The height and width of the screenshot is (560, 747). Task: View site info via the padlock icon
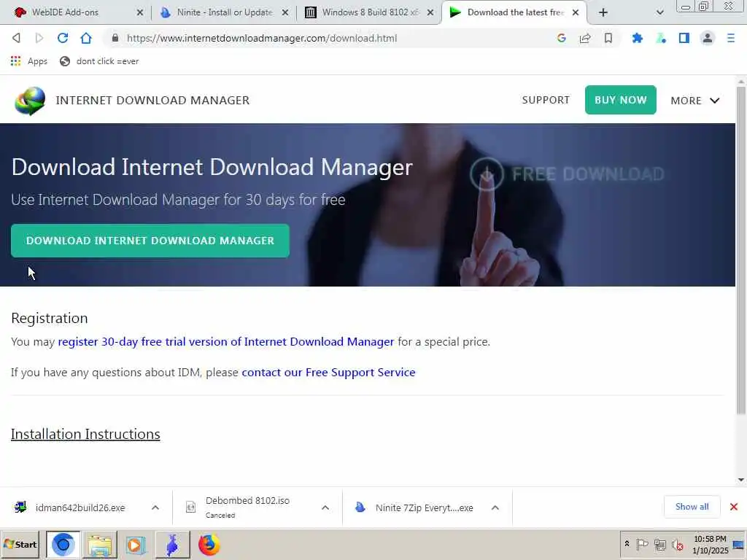(115, 38)
